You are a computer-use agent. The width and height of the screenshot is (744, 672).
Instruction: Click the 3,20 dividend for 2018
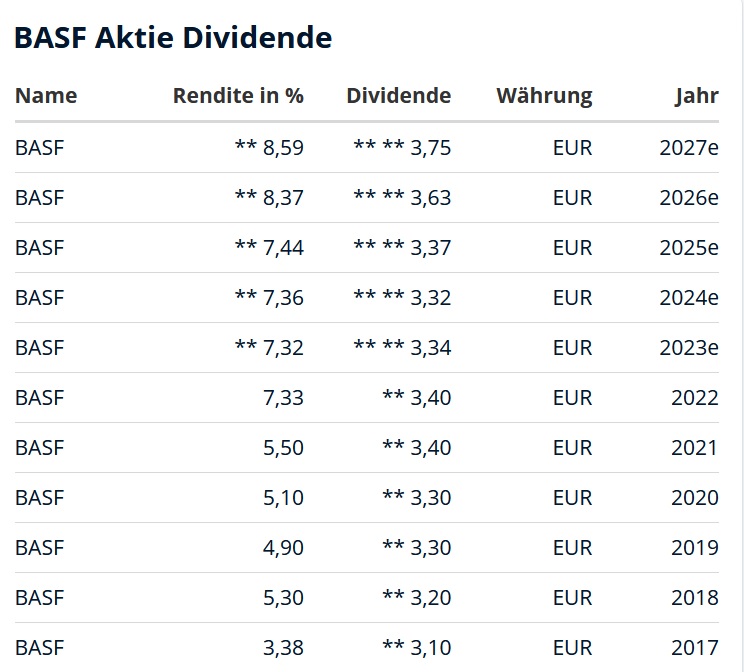pos(431,598)
